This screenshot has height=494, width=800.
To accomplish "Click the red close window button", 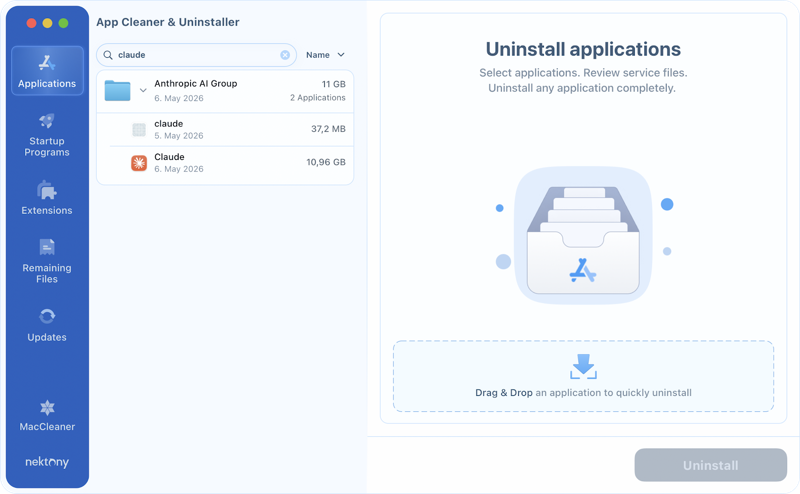I will pos(32,23).
